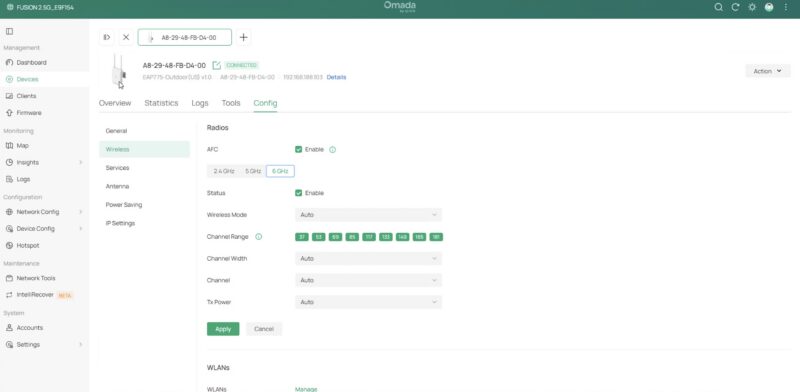This screenshot has width=800, height=392.
Task: Open the Wireless Mode dropdown
Action: 368,215
